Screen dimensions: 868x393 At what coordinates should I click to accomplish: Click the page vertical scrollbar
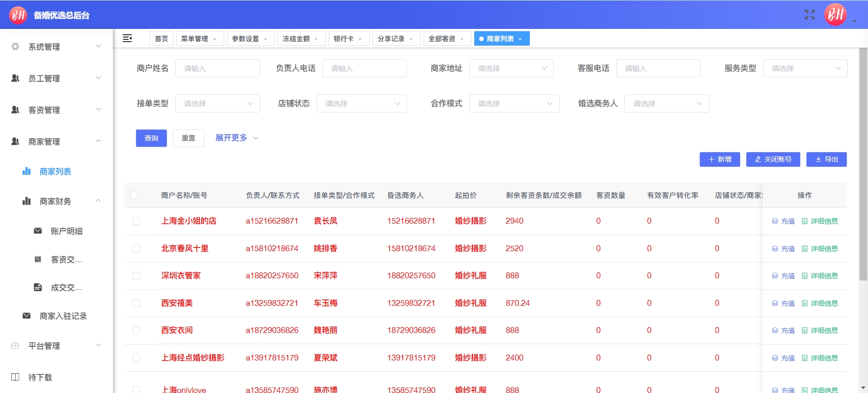863,164
